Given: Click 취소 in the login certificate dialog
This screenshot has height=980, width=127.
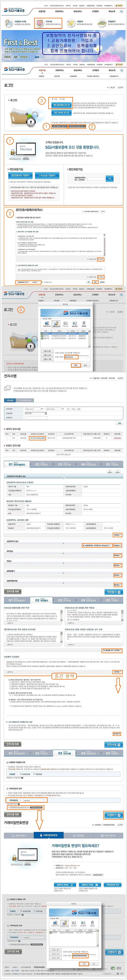Looking at the screenshot, I should [x=85, y=365].
